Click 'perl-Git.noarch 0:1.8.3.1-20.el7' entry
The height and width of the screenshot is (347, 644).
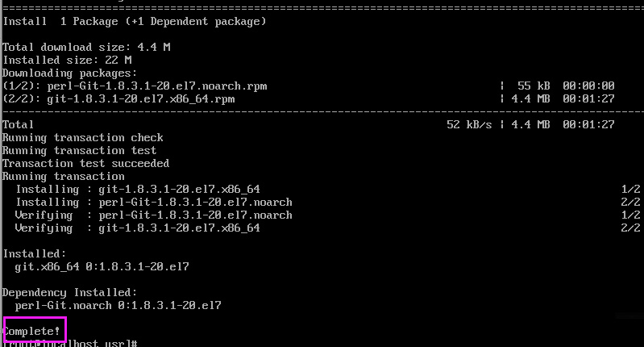click(x=118, y=305)
